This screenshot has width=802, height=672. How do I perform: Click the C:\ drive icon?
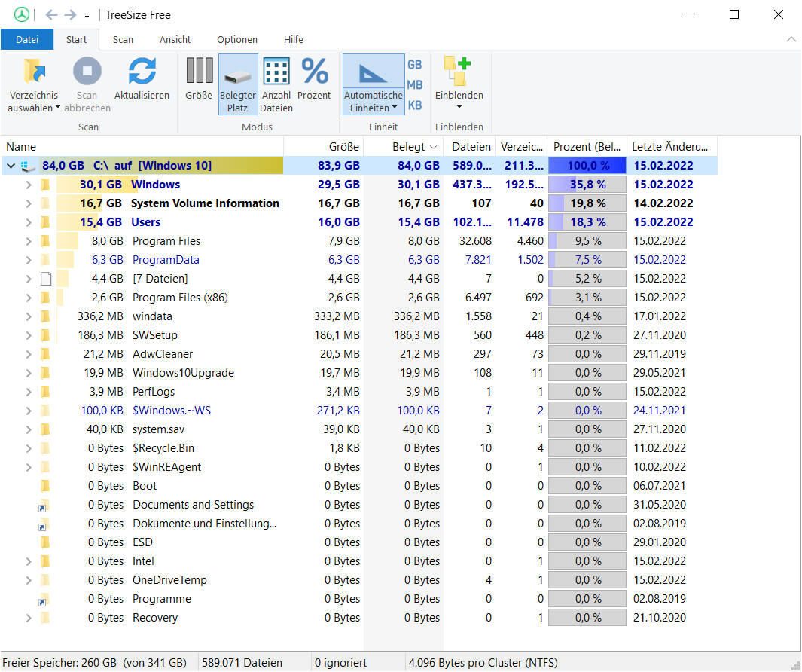pyautogui.click(x=28, y=166)
